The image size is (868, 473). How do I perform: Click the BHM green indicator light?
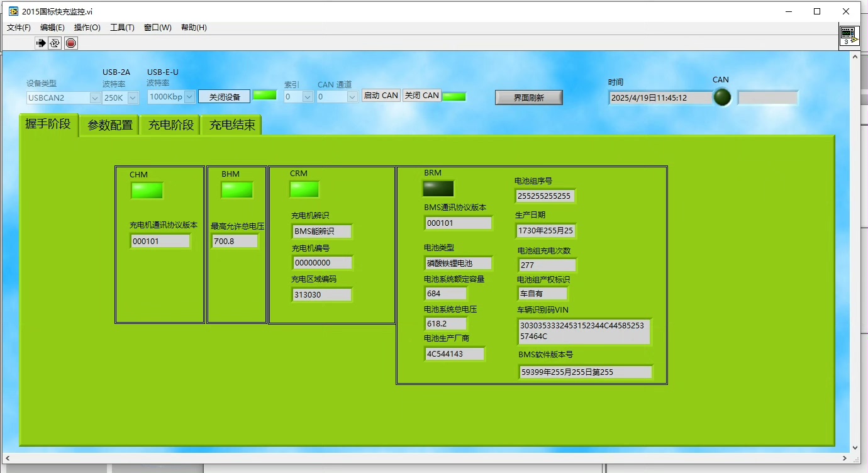coord(237,190)
